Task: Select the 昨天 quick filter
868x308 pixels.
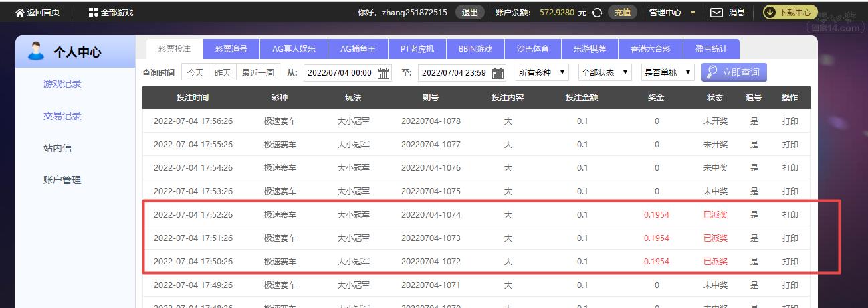Action: (x=223, y=72)
